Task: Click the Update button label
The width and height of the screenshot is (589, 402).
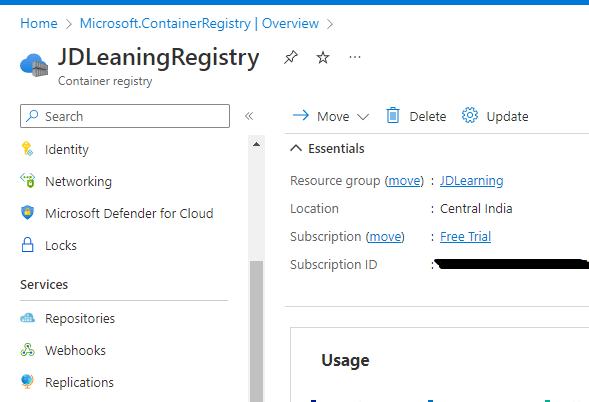Action: (507, 116)
